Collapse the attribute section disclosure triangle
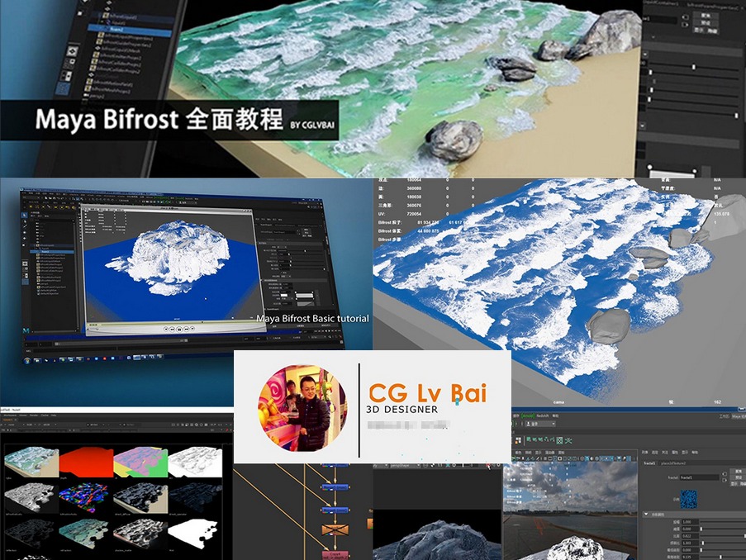The width and height of the screenshot is (746, 560). point(647,514)
